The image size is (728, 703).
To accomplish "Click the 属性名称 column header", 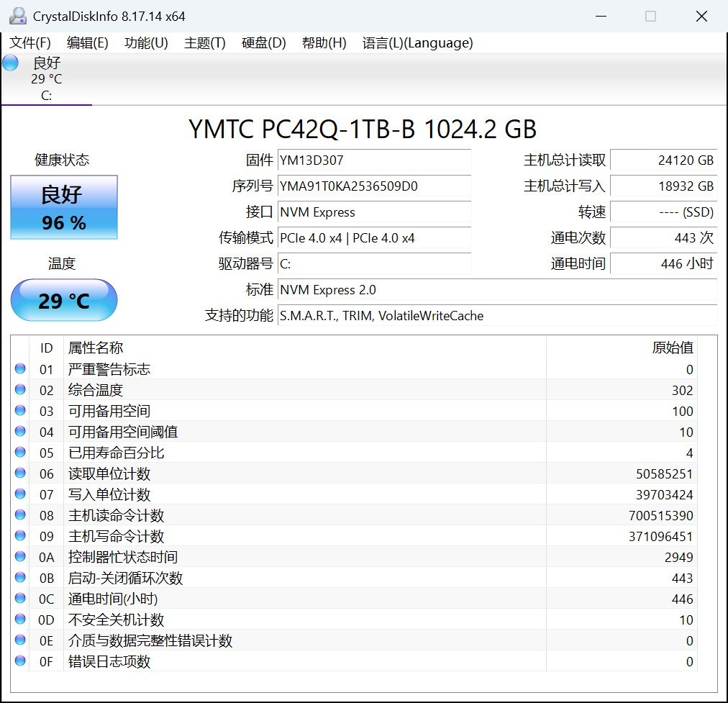I will (x=304, y=348).
